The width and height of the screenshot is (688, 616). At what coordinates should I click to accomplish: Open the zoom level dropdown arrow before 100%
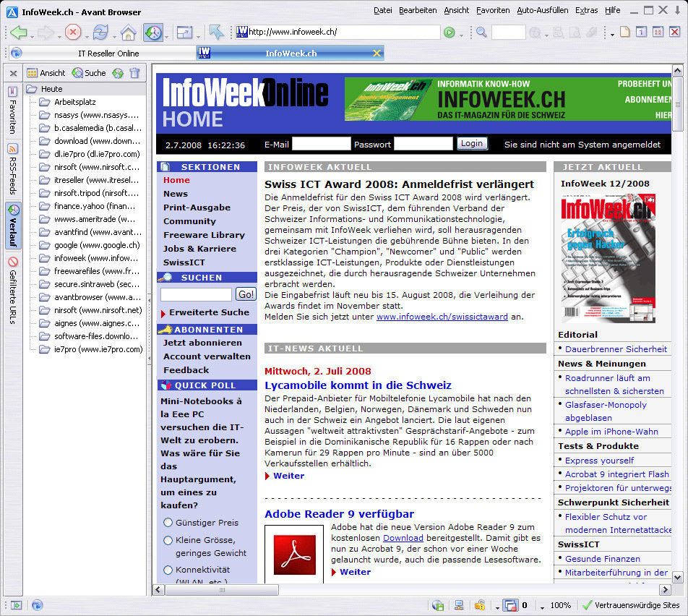click(x=542, y=607)
